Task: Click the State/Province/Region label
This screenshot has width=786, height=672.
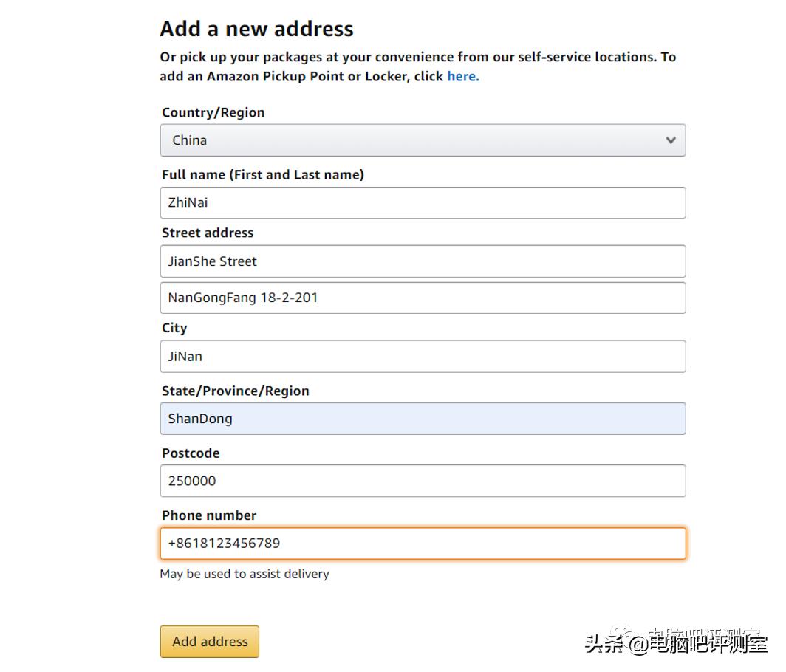Action: pos(236,391)
